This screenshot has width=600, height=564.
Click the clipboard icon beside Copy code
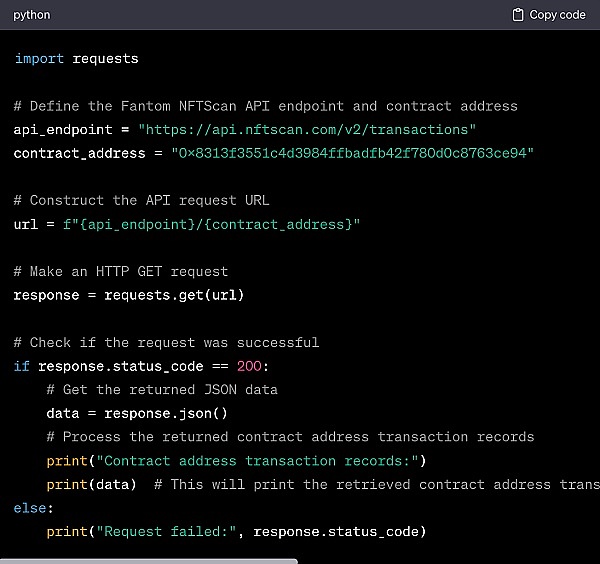(517, 15)
